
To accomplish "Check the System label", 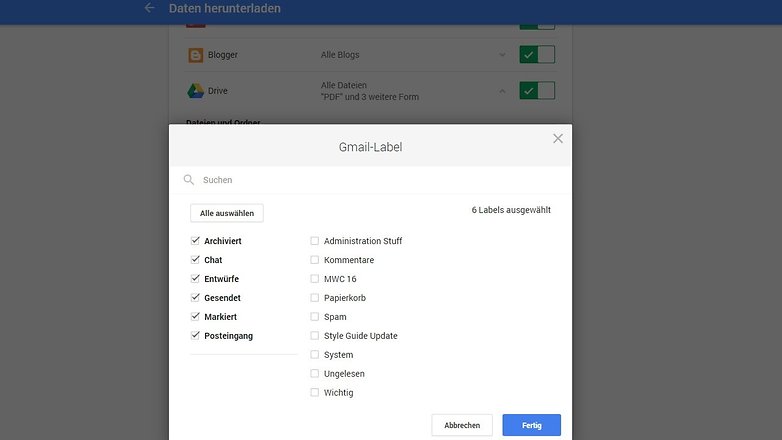I will pyautogui.click(x=315, y=355).
